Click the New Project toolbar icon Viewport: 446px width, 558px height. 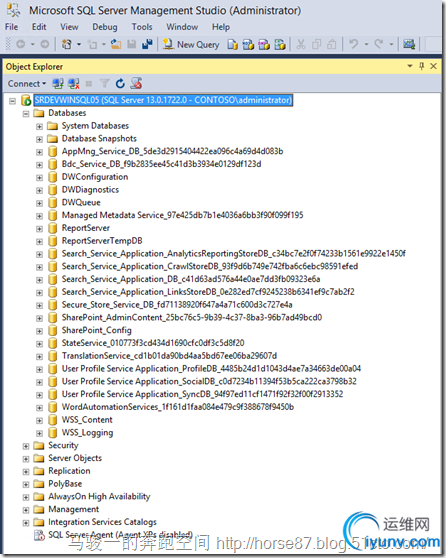(x=67, y=44)
